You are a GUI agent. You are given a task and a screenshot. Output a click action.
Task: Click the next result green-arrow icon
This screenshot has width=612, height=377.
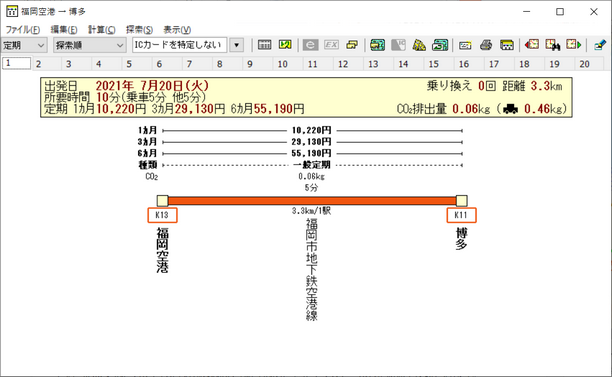(574, 45)
